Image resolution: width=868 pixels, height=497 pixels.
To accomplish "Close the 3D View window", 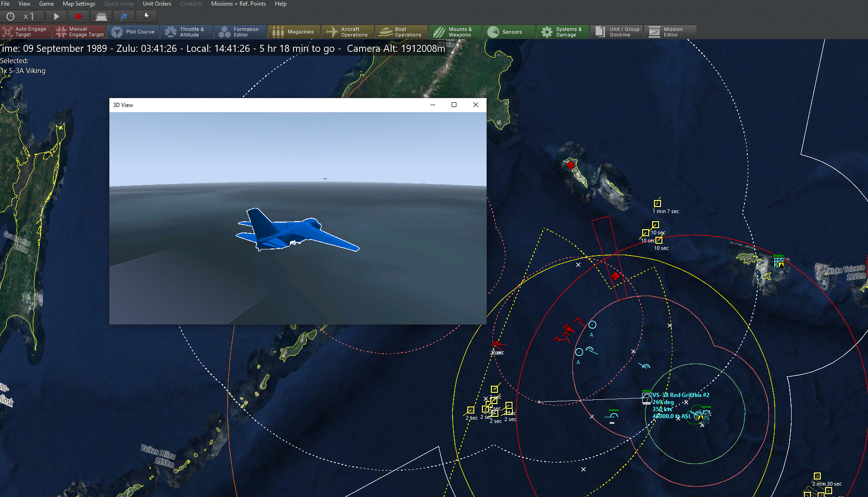I will (476, 105).
